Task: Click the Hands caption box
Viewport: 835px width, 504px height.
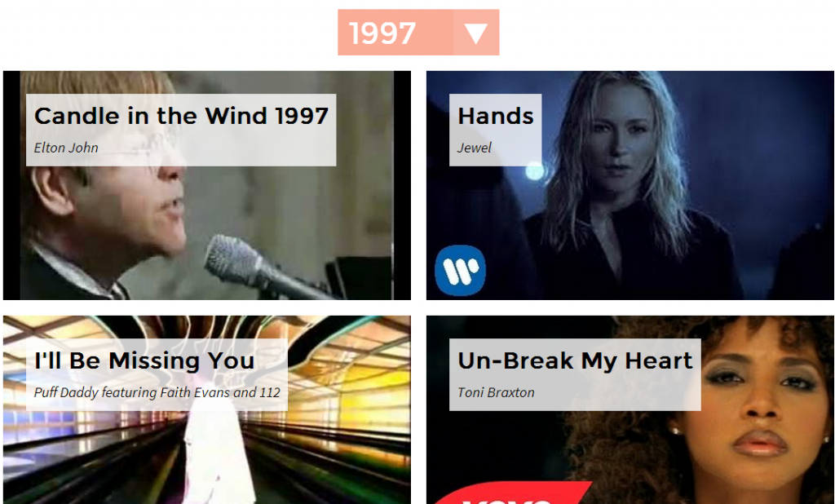Action: 495,130
